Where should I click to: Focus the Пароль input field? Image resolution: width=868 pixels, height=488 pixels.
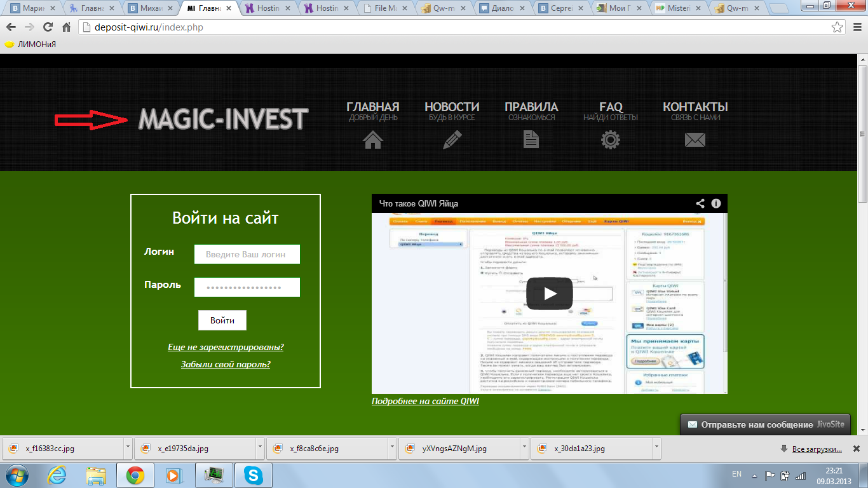(x=247, y=287)
